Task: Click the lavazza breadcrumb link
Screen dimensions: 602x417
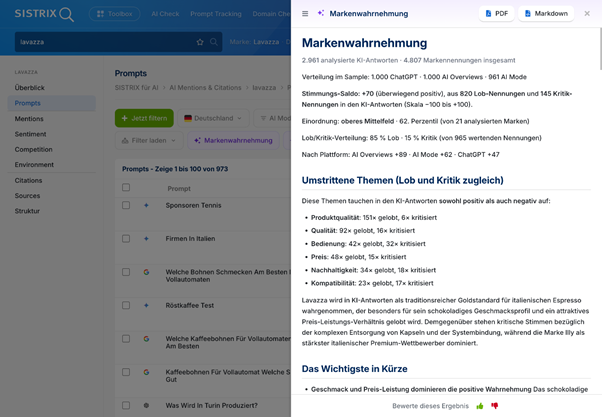Action: point(264,88)
